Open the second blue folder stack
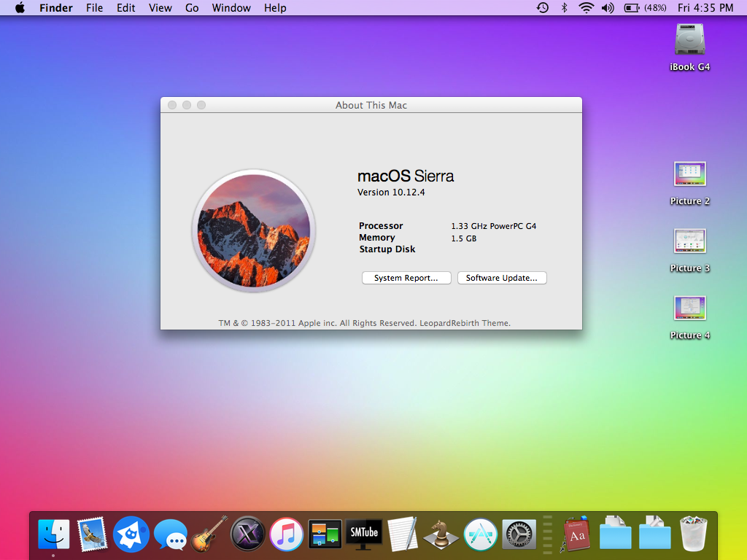 (x=654, y=533)
